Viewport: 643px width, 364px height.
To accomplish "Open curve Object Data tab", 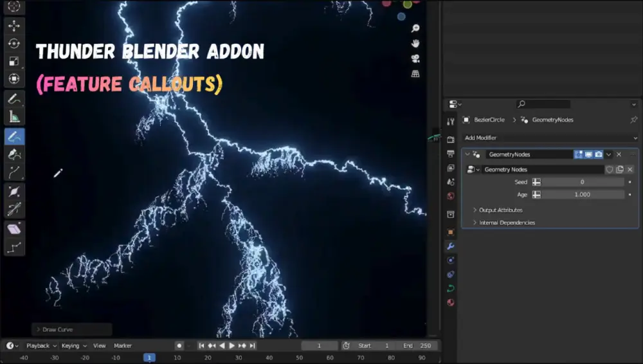I will (x=450, y=289).
